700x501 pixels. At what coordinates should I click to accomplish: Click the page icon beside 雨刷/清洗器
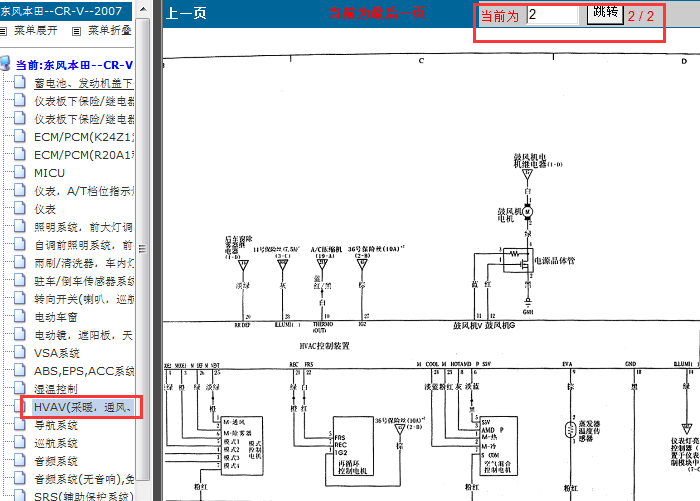click(20, 262)
